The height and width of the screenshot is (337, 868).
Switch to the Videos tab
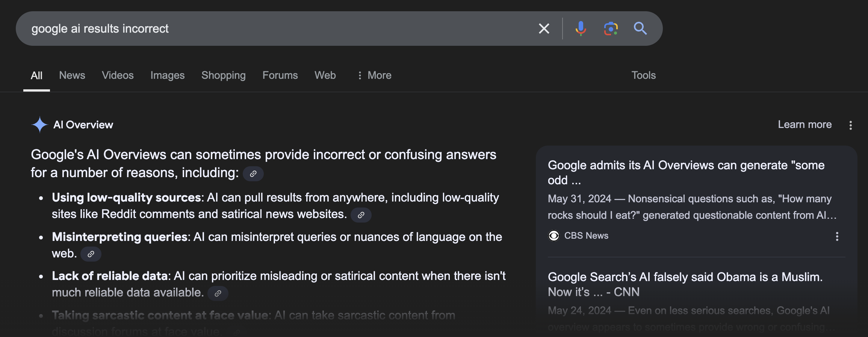(118, 75)
